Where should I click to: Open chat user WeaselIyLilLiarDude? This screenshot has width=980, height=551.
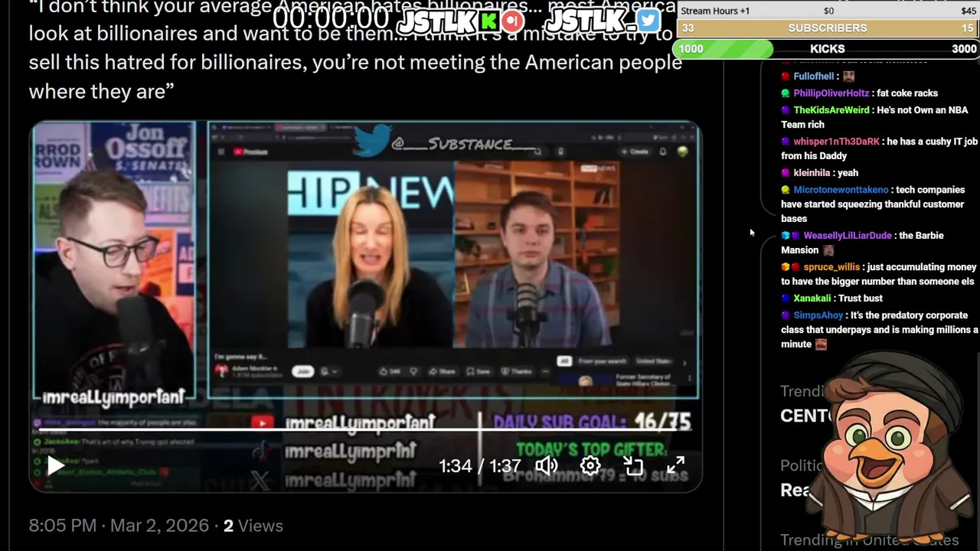848,236
